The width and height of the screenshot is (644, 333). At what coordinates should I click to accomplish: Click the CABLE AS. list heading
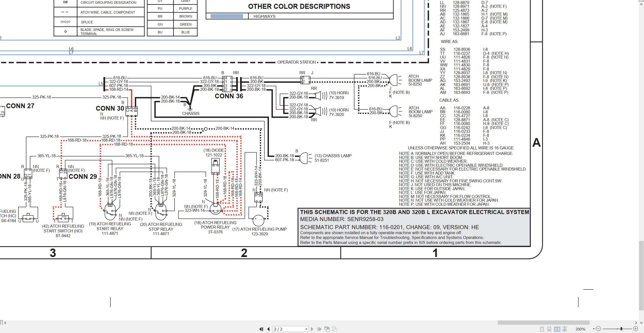point(449,100)
